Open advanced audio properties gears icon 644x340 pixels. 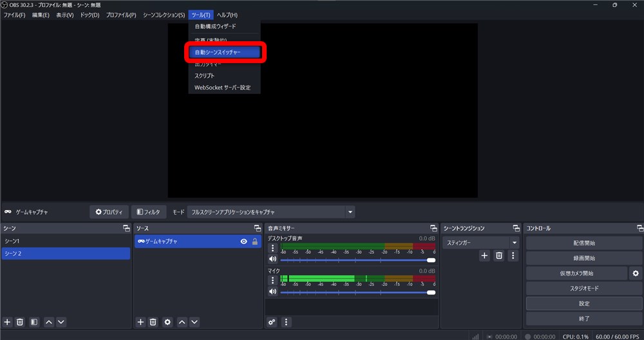click(272, 322)
